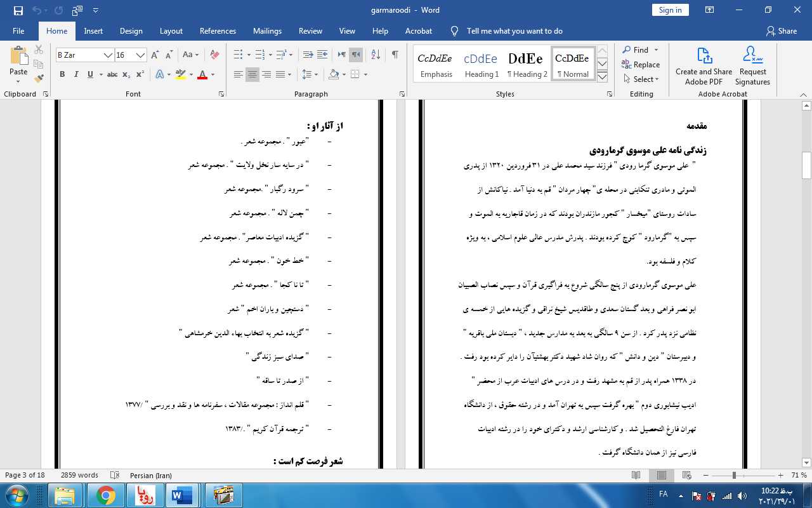This screenshot has height=508, width=812.
Task: Expand the font size 16 dropdown
Action: (141, 55)
